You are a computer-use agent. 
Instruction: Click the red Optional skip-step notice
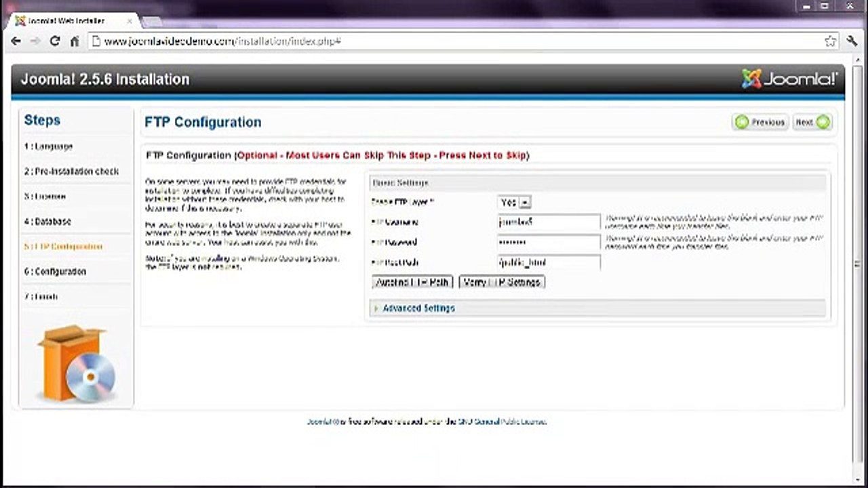382,155
